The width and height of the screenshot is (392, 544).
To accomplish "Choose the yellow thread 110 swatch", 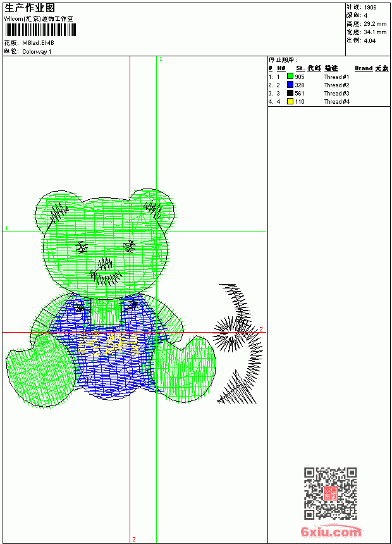I will [290, 101].
